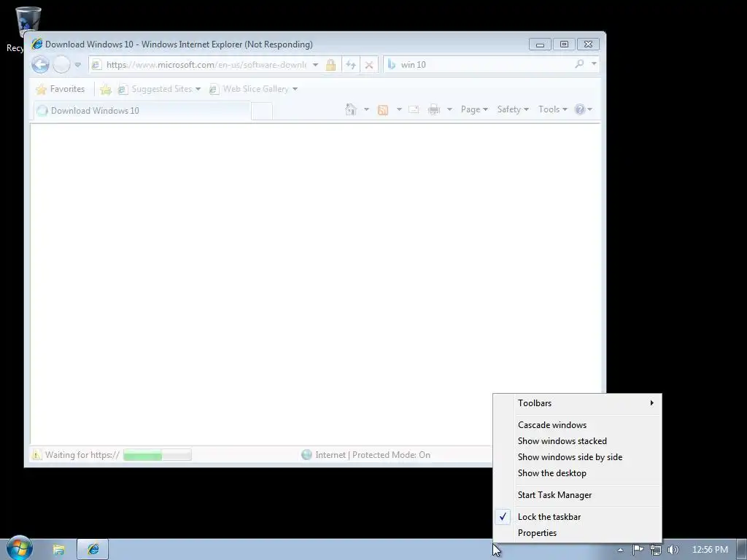The height and width of the screenshot is (560, 747).
Task: Open a new tab with the blank tab button
Action: tap(262, 111)
